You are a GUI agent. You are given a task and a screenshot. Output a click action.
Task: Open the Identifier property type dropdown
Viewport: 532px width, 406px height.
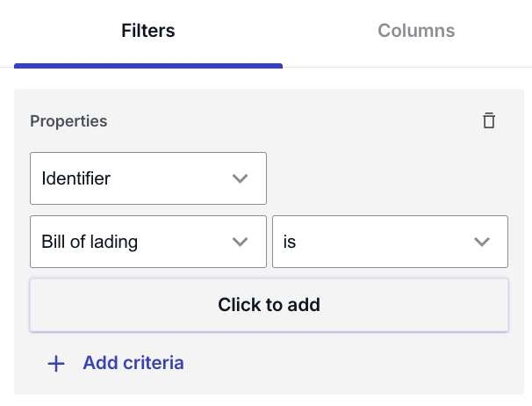(148, 178)
